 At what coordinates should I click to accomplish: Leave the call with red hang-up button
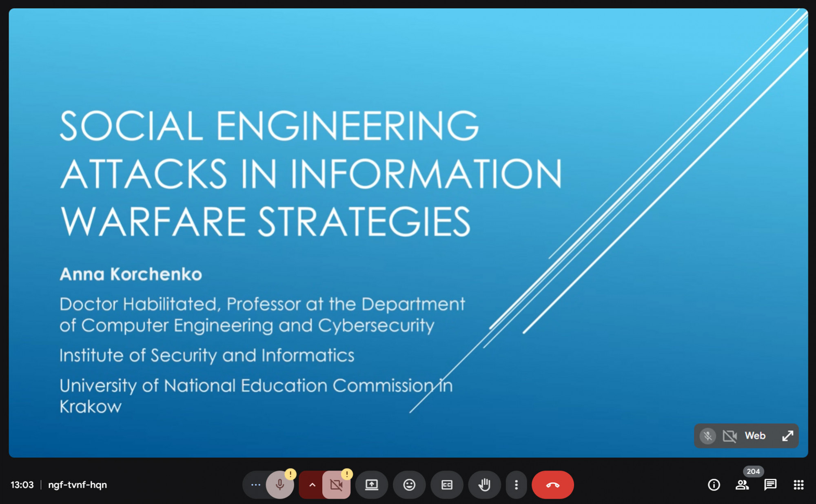552,485
